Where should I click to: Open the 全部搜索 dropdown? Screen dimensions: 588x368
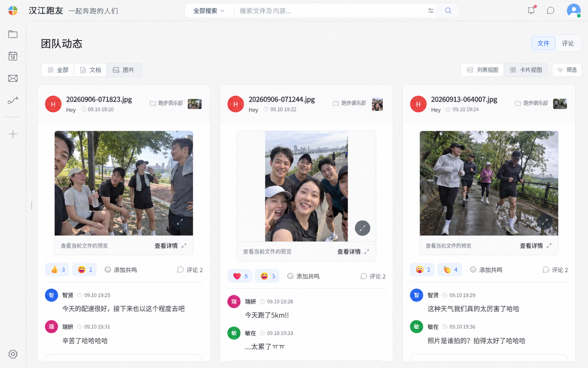coord(209,11)
